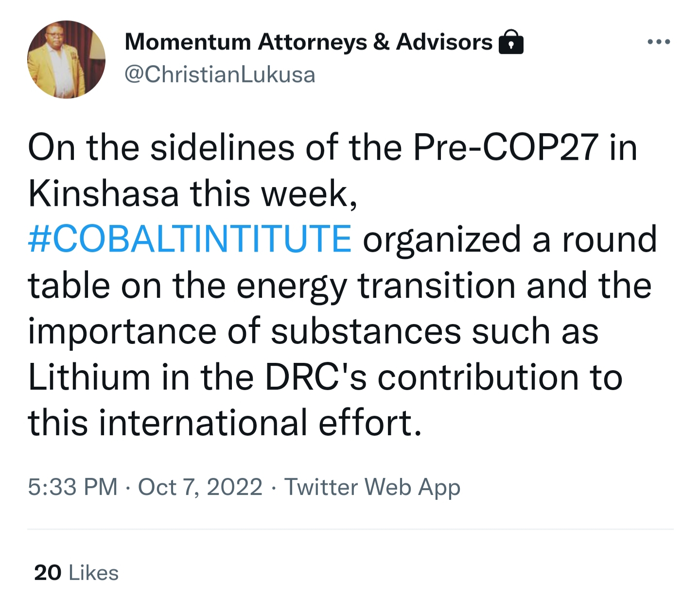View the 20 Likes list
This screenshot has height=598, width=700.
point(76,573)
